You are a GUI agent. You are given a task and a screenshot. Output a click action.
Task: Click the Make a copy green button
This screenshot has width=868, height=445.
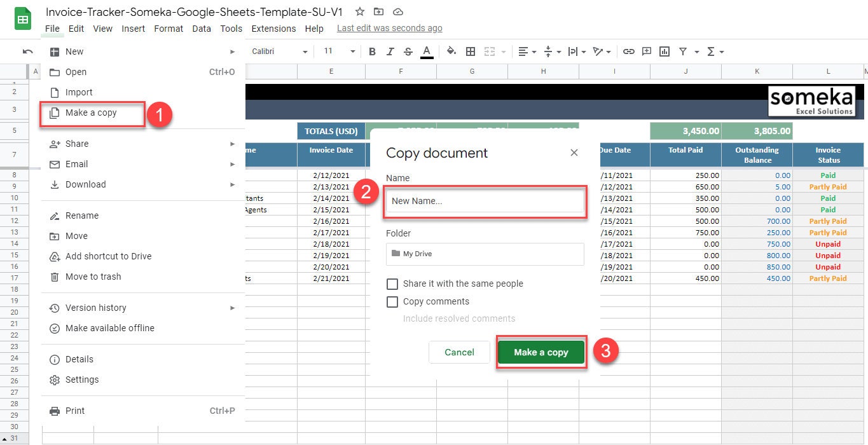pyautogui.click(x=541, y=352)
